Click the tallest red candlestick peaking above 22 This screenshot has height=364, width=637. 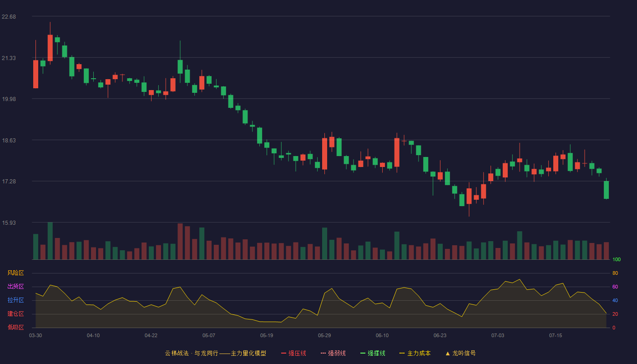(x=50, y=48)
